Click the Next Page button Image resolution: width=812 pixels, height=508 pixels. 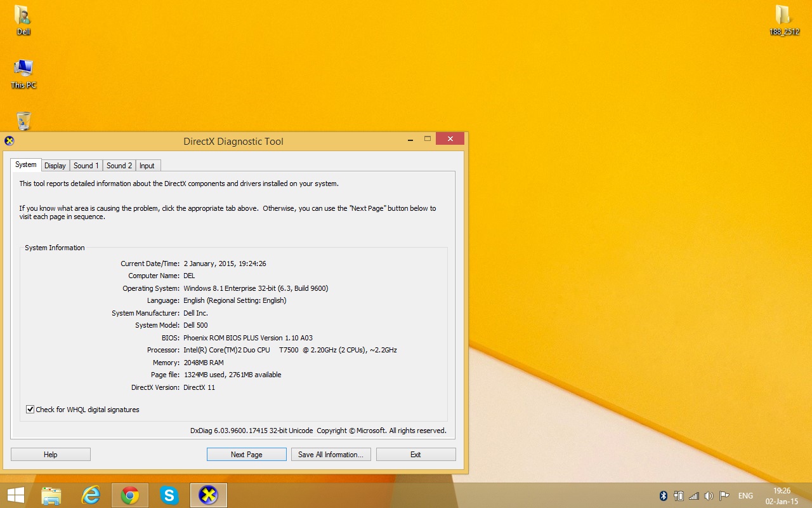coord(246,455)
